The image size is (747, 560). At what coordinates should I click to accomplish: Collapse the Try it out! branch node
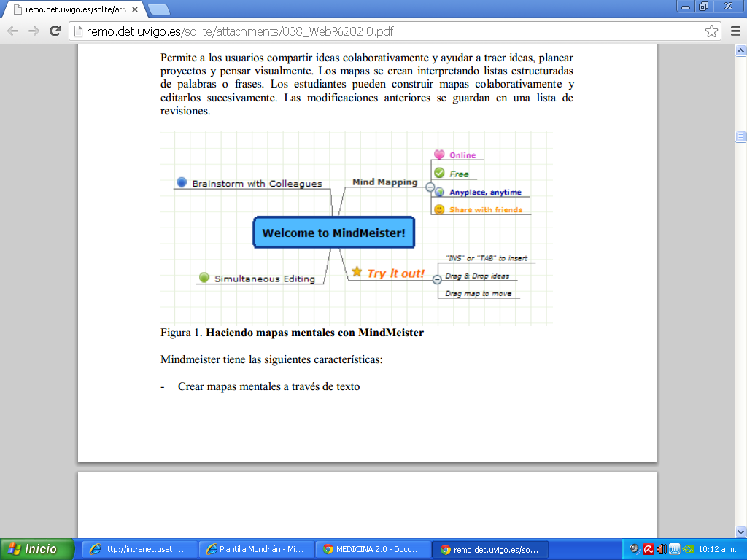click(x=437, y=280)
